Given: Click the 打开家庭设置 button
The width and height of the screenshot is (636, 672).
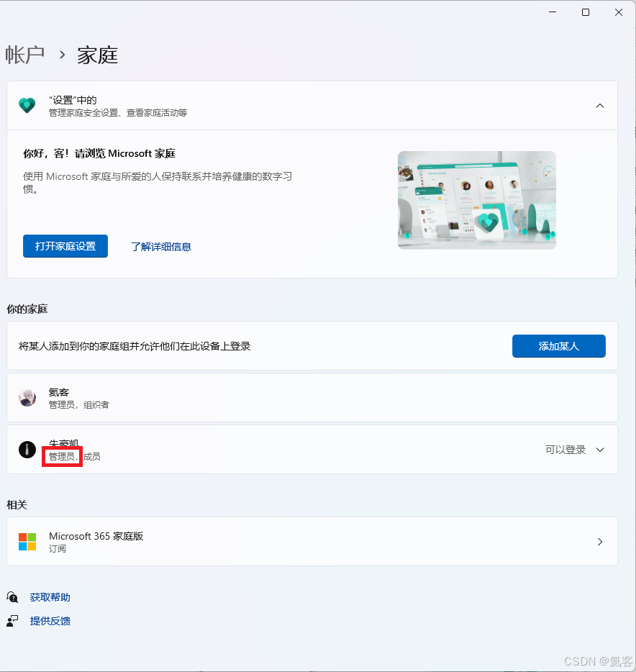Looking at the screenshot, I should 65,246.
